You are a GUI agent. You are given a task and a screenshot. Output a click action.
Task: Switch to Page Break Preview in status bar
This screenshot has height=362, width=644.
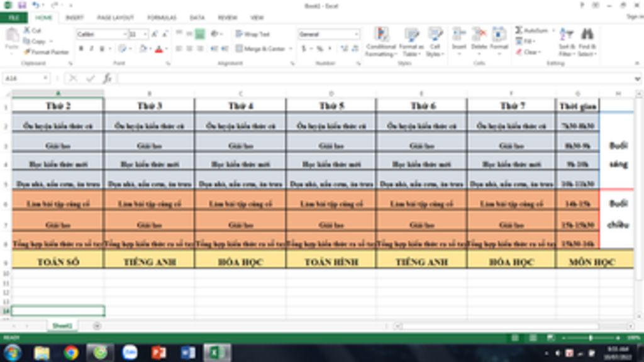[550, 337]
